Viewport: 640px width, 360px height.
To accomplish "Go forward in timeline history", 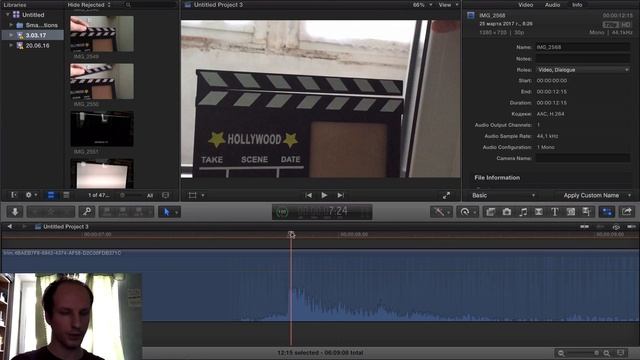I will point(24,227).
